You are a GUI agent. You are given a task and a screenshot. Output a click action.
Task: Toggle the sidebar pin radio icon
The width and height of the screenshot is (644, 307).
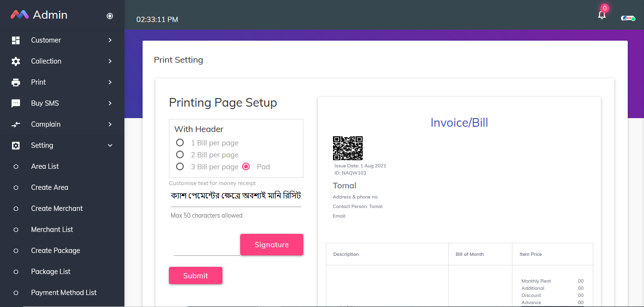click(110, 16)
